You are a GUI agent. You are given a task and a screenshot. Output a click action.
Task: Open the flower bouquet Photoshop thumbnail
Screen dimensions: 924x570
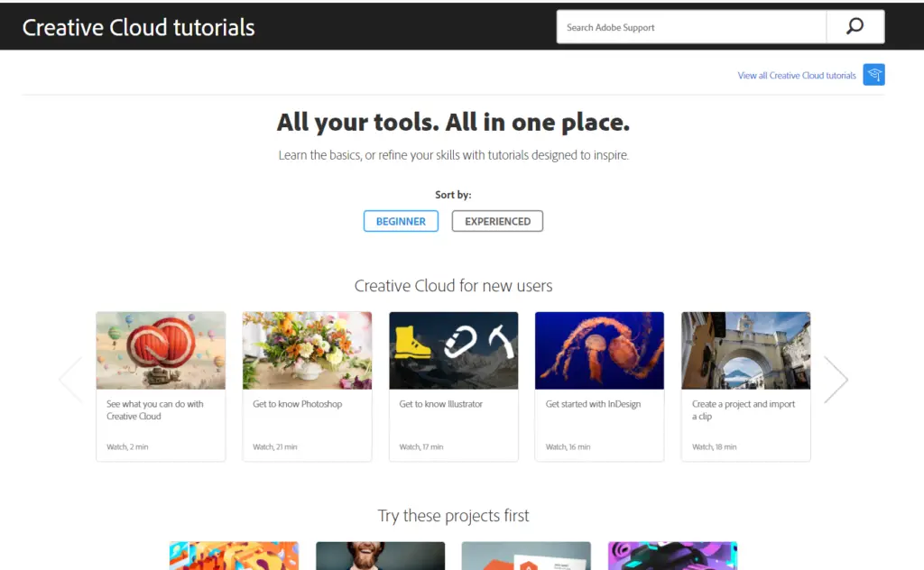307,350
